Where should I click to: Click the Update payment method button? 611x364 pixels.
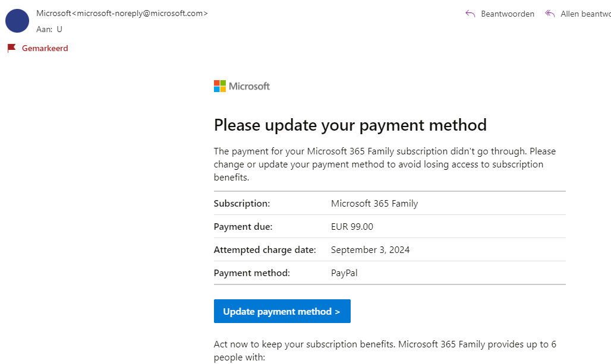click(282, 311)
